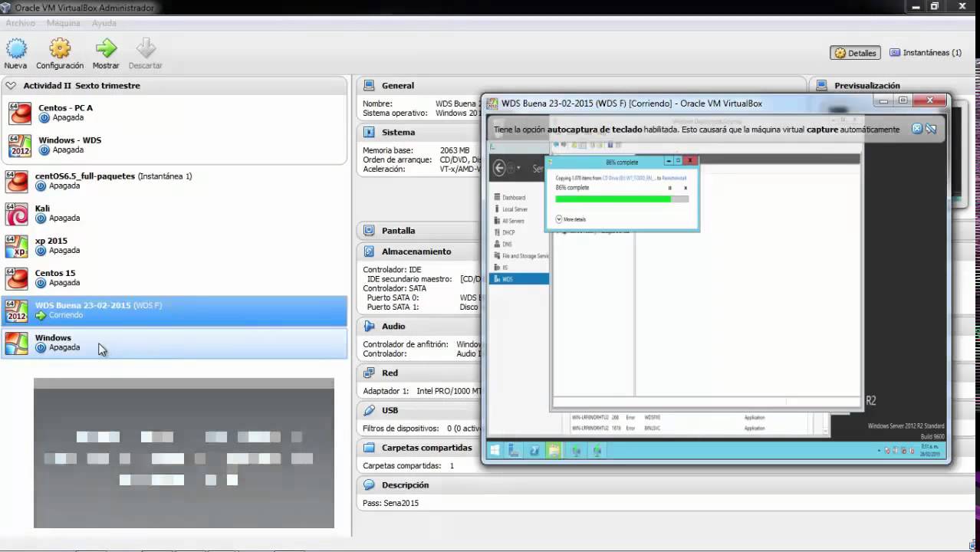Viewport: 980px width, 552px height.
Task: Open Server Manager from the guest taskbar
Action: coord(514,451)
